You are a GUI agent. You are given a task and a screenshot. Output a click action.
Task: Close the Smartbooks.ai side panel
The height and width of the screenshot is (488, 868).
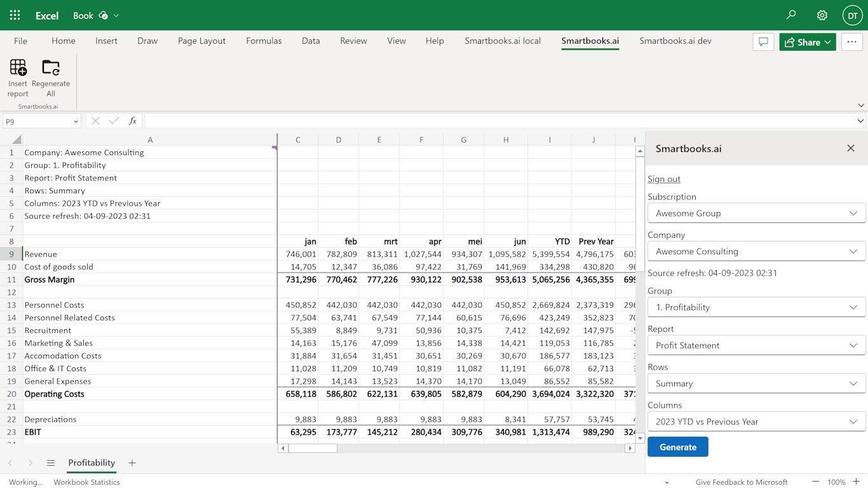click(850, 148)
